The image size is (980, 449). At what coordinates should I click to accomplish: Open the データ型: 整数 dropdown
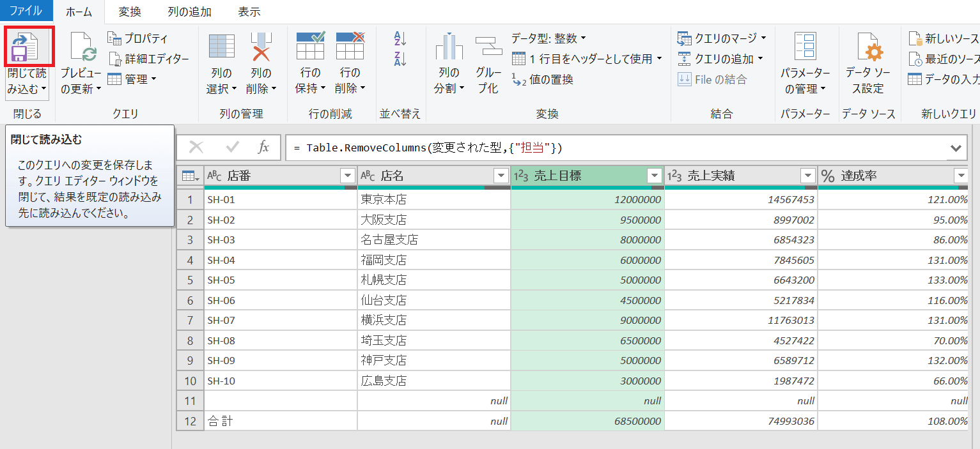pyautogui.click(x=548, y=38)
